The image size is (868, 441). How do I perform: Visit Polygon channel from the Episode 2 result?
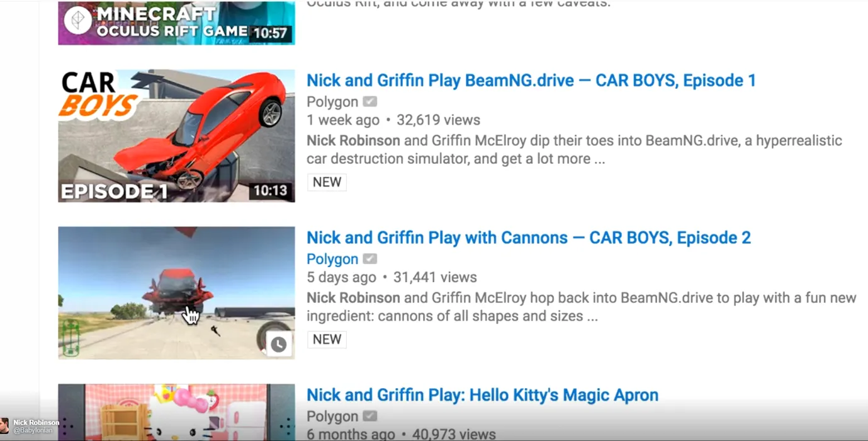332,260
